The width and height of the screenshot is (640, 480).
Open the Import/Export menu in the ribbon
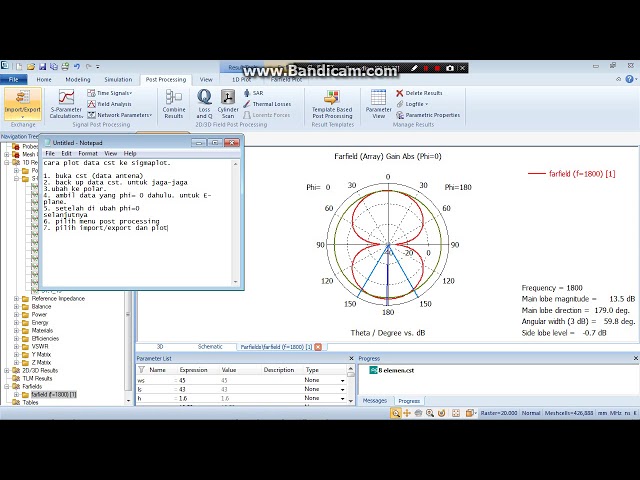coord(23,104)
